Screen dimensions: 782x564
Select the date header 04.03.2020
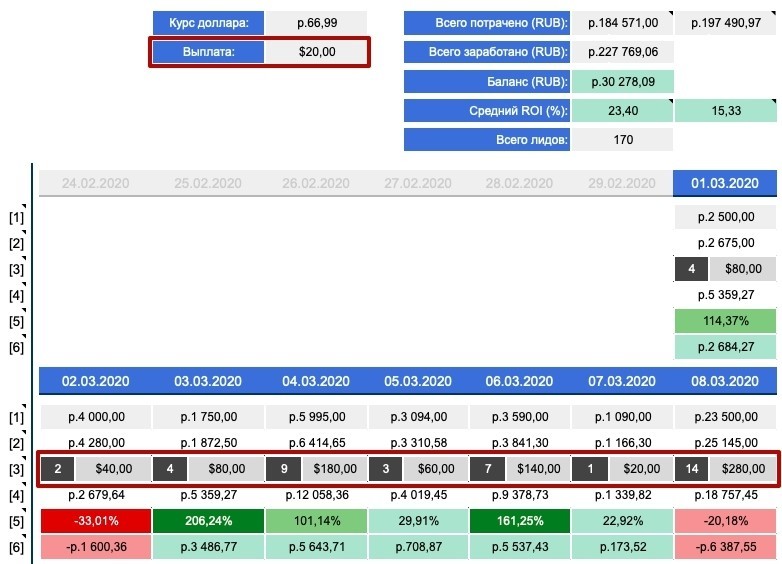pyautogui.click(x=316, y=381)
